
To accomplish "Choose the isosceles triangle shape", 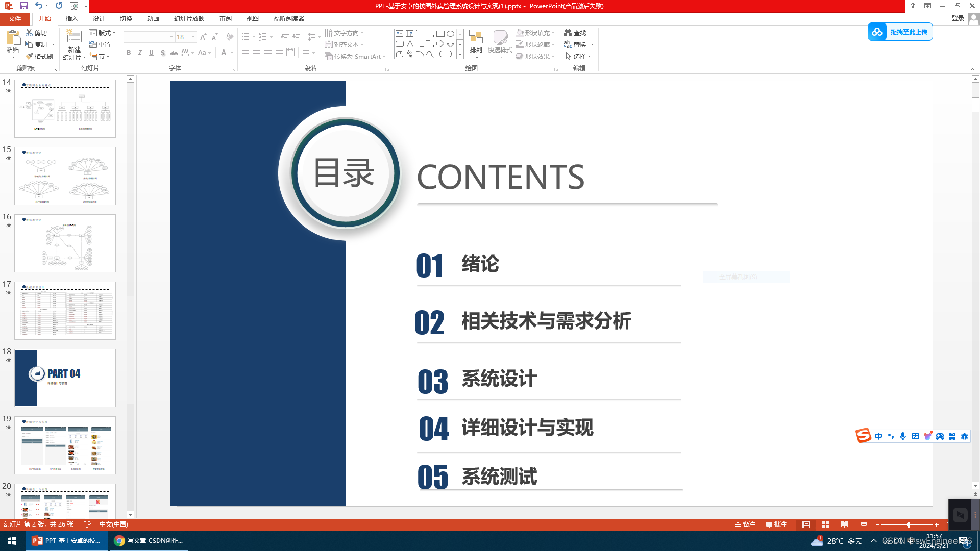I will coord(409,44).
